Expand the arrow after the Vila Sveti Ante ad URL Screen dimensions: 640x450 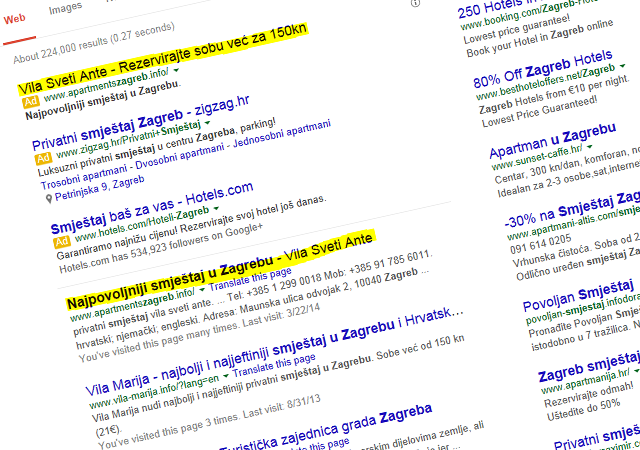(x=176, y=70)
